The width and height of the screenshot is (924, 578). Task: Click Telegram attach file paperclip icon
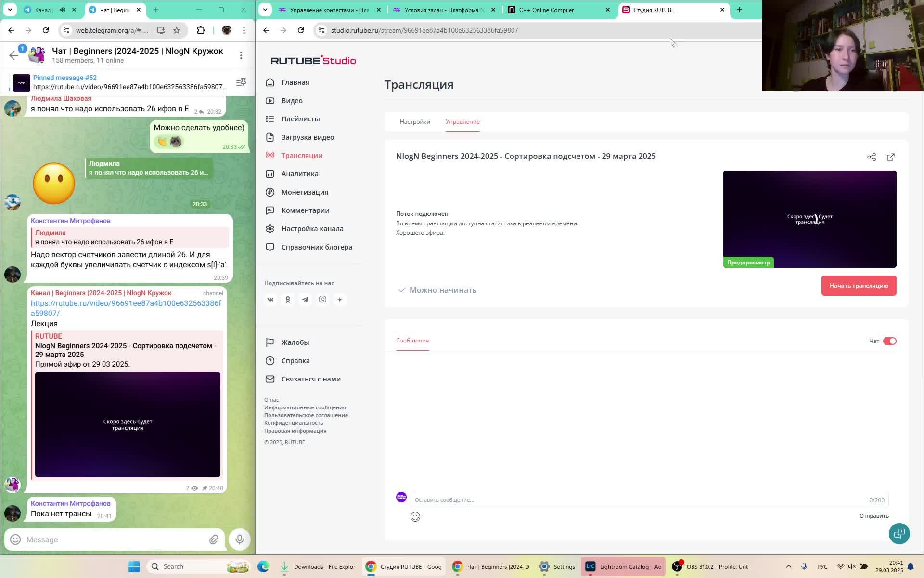click(x=214, y=539)
